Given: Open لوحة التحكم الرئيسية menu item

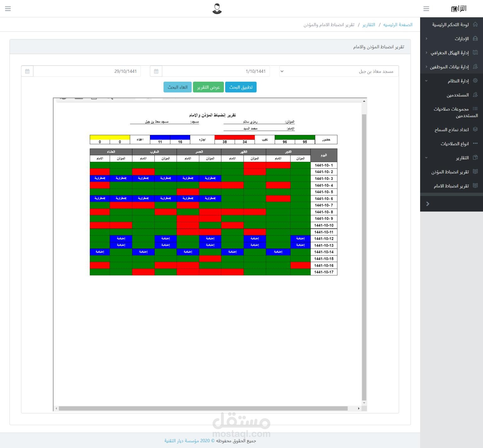Looking at the screenshot, I should [x=452, y=25].
